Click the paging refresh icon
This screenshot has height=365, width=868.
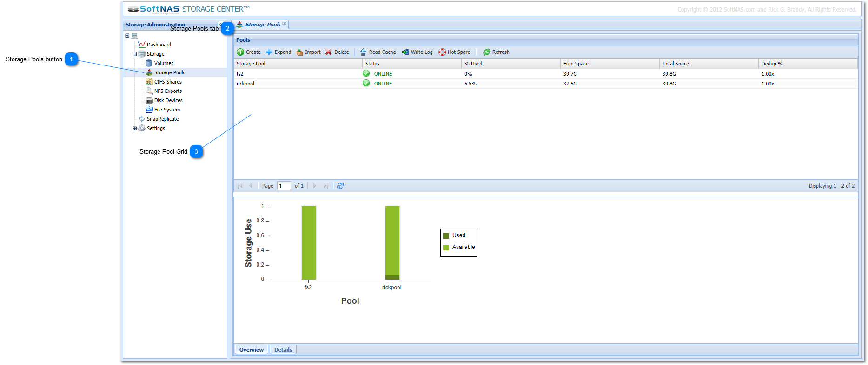340,186
